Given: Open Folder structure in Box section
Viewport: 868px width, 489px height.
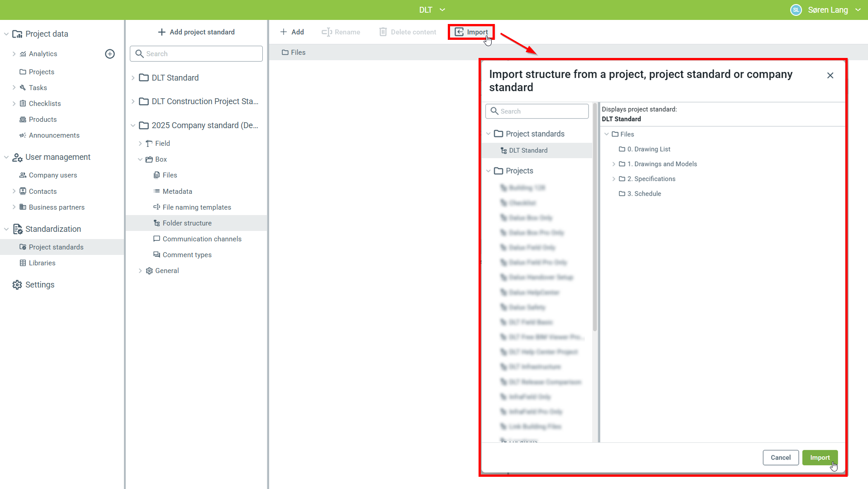Looking at the screenshot, I should (x=187, y=223).
